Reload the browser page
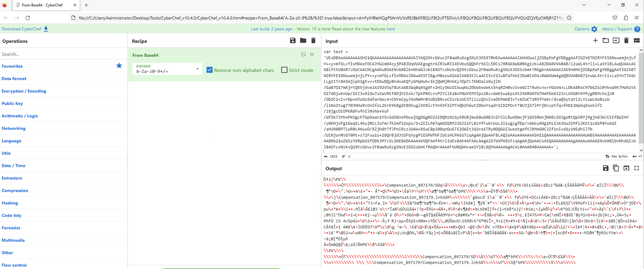This screenshot has width=644, height=269. click(28, 18)
